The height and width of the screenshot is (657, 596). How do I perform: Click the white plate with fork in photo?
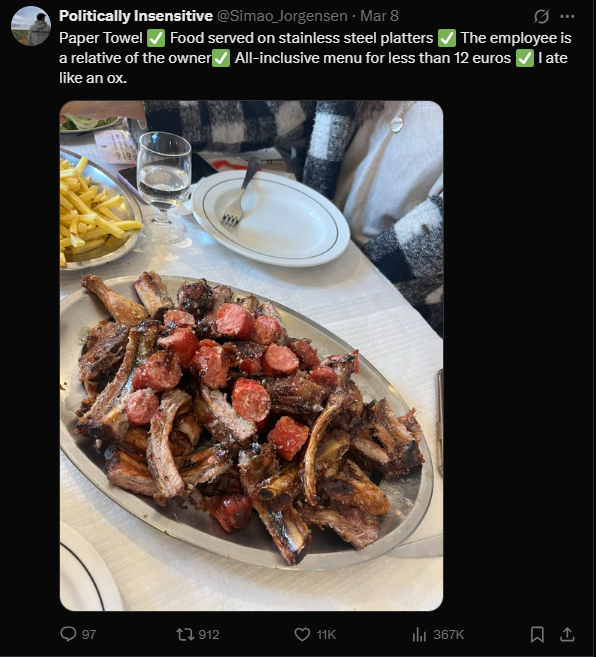(270, 218)
